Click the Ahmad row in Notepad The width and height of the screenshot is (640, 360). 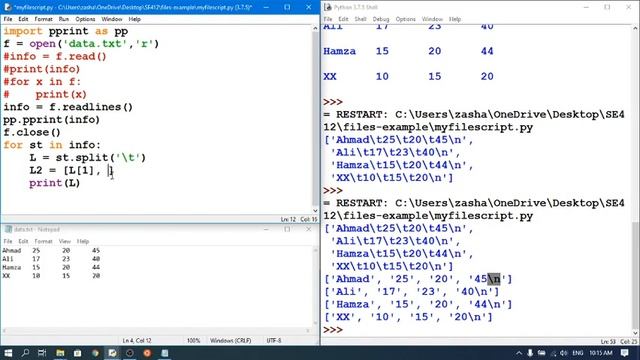[51, 251]
